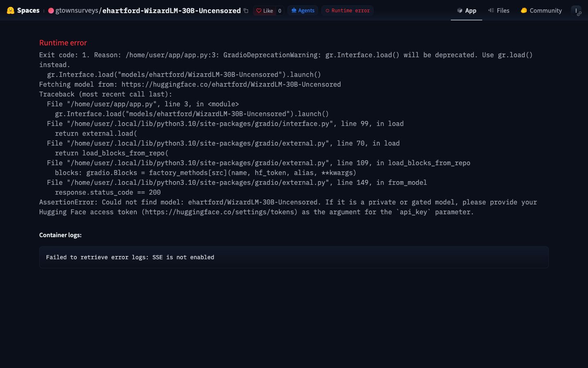Click the 'blocks: gradio.Blocks = factory_methods' line
The image size is (588, 368).
(x=205, y=173)
